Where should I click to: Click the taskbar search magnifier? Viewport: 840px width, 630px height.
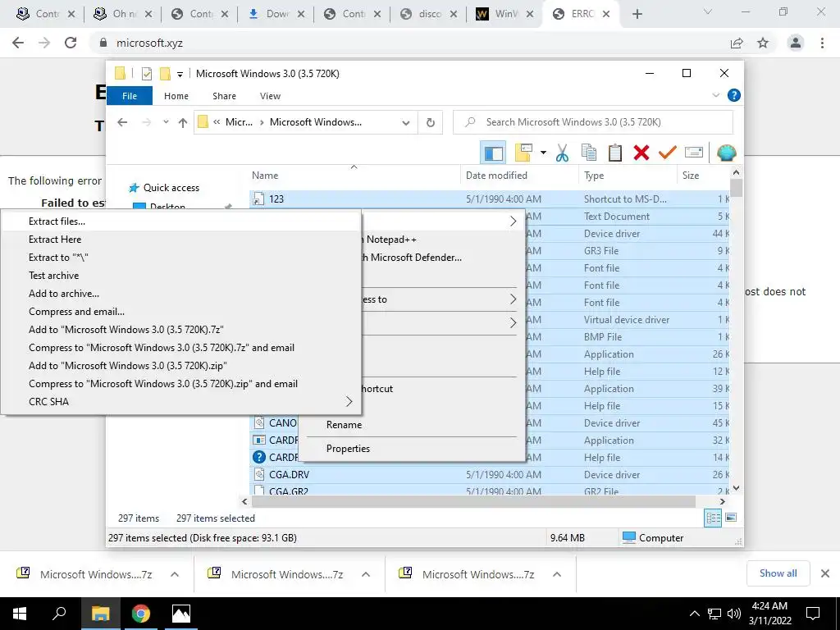click(59, 614)
